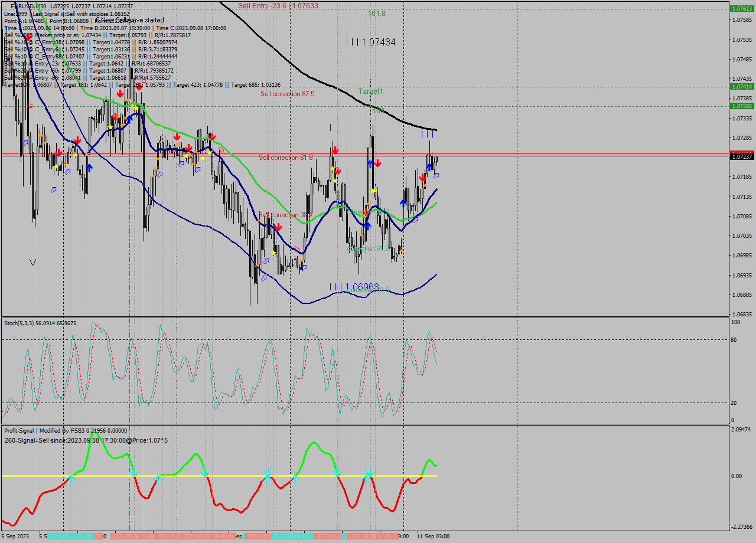Image resolution: width=756 pixels, height=543 pixels.
Task: Select the 1.07185 price axis value
Action: tap(741, 177)
